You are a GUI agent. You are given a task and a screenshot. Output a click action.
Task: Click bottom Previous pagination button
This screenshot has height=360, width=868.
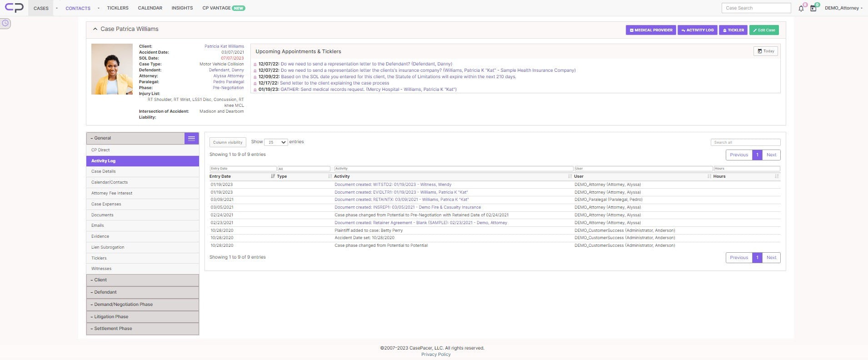point(739,258)
